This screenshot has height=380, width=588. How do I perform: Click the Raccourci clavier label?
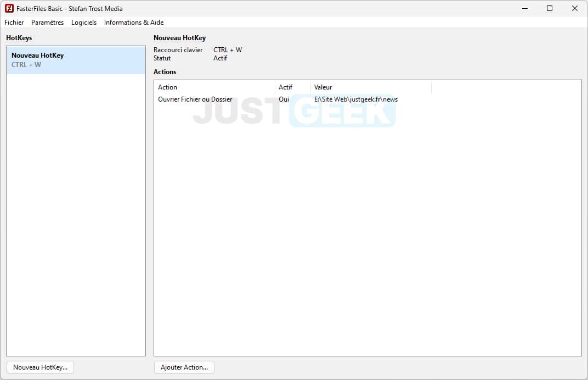point(178,50)
